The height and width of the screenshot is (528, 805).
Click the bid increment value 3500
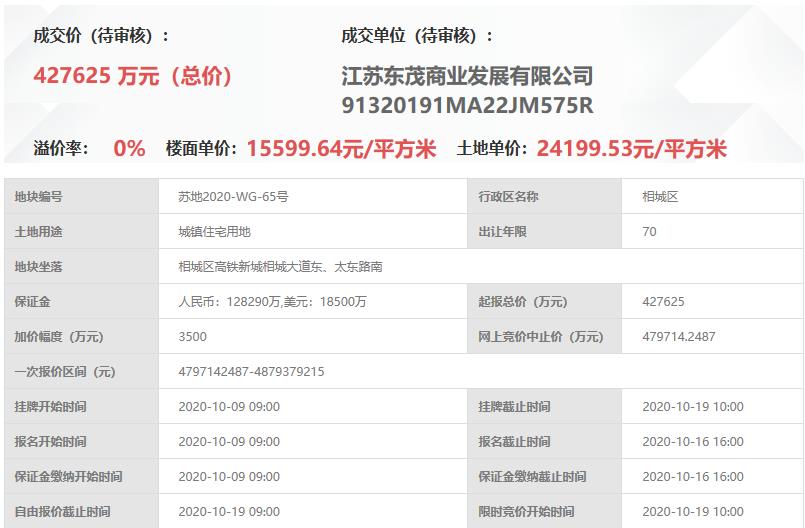[192, 337]
